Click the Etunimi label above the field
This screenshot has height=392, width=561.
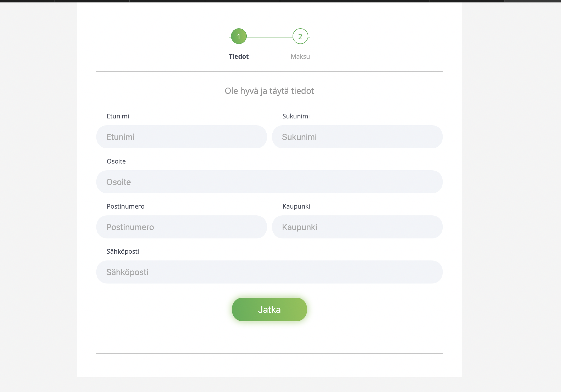(x=118, y=116)
